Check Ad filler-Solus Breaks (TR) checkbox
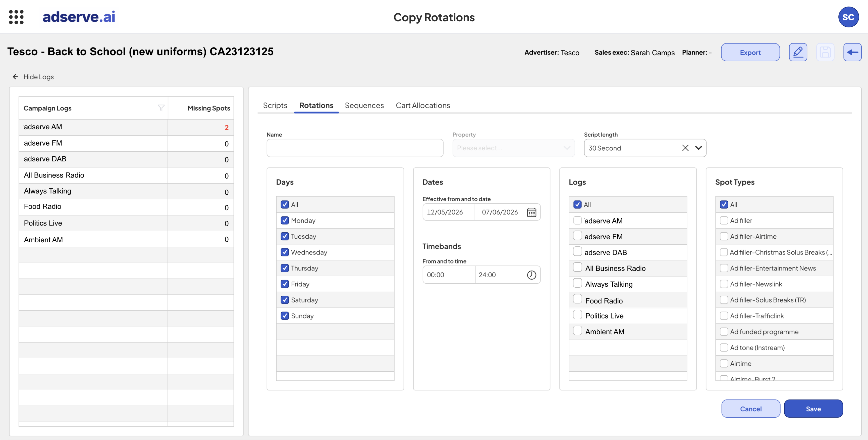Image resolution: width=868 pixels, height=440 pixels. [723, 300]
